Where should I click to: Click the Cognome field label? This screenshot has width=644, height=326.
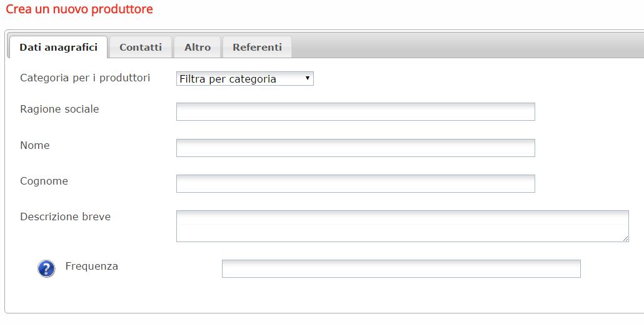pos(44,181)
